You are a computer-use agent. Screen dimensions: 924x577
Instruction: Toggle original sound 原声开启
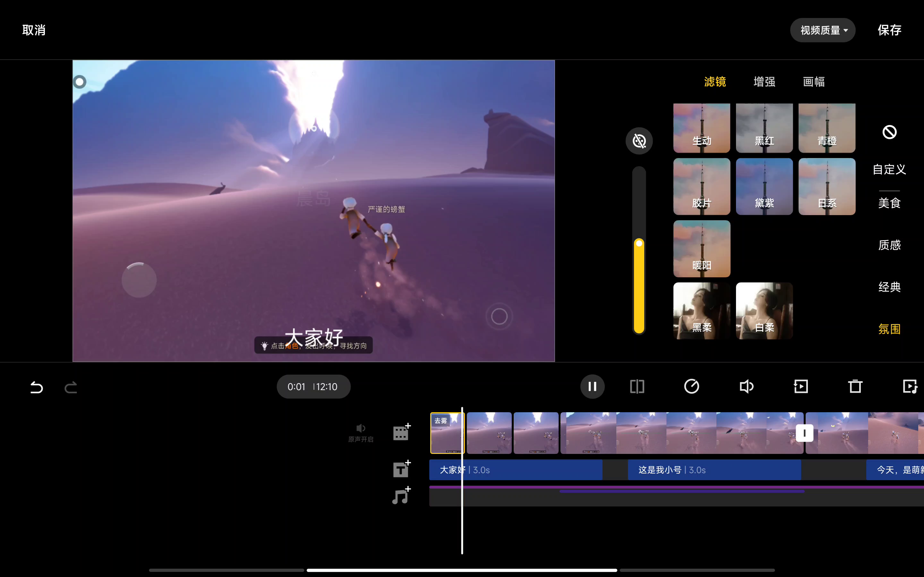pyautogui.click(x=360, y=432)
